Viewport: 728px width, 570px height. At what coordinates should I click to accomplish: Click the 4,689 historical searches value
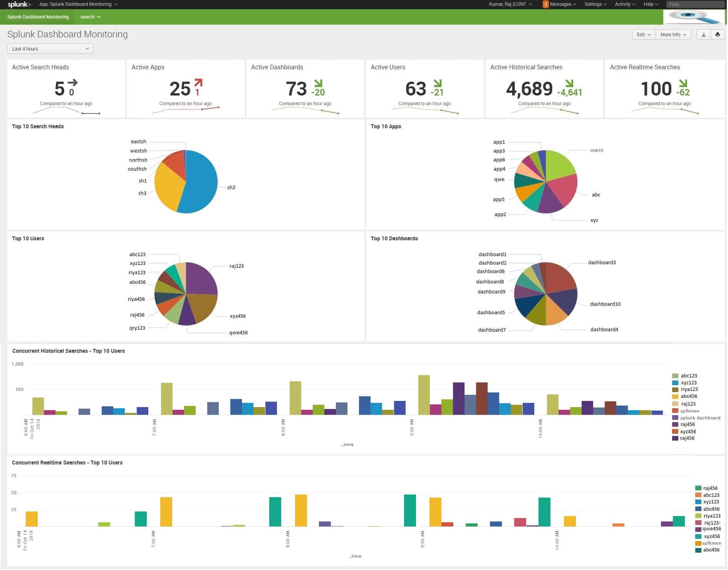(x=530, y=89)
